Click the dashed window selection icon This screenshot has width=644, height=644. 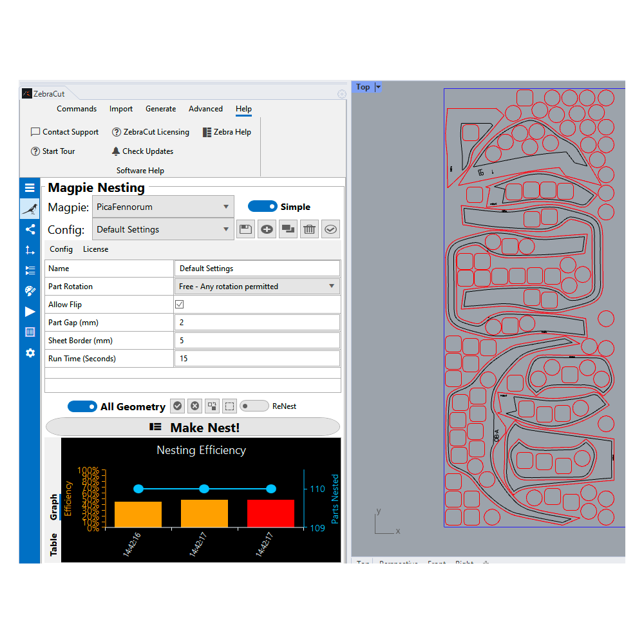click(230, 406)
